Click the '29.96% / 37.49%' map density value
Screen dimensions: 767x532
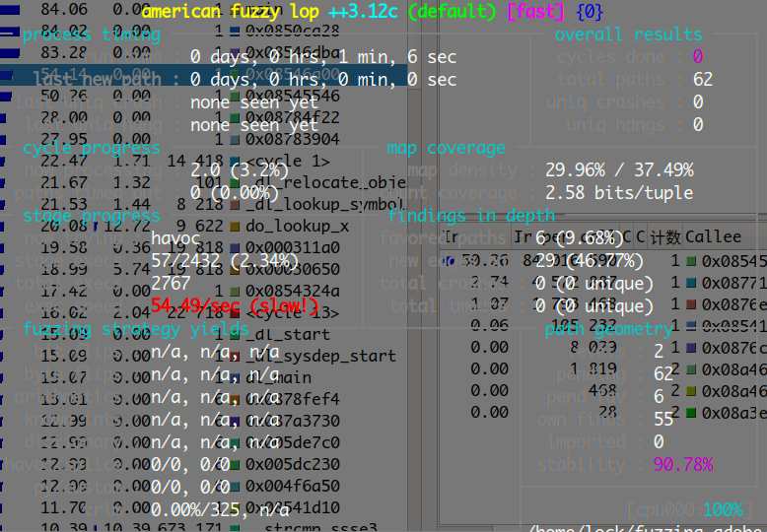point(619,170)
